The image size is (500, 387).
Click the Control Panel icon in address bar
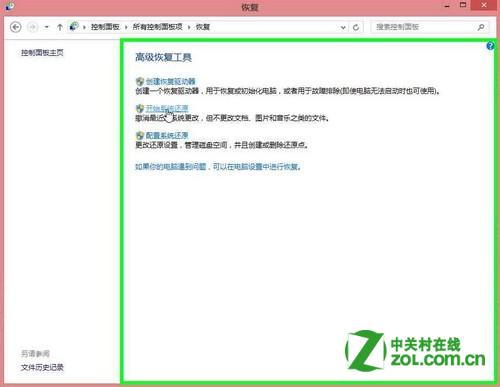tap(74, 27)
